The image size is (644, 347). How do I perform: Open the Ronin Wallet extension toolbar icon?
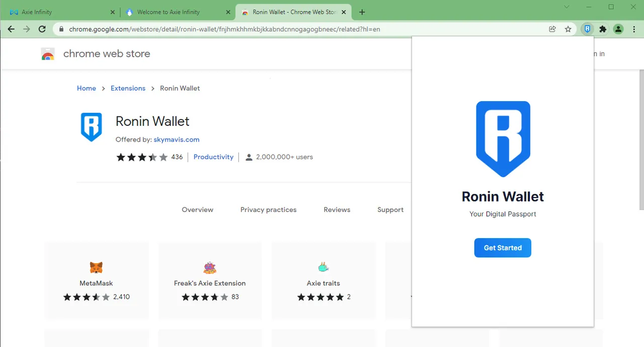tap(587, 29)
